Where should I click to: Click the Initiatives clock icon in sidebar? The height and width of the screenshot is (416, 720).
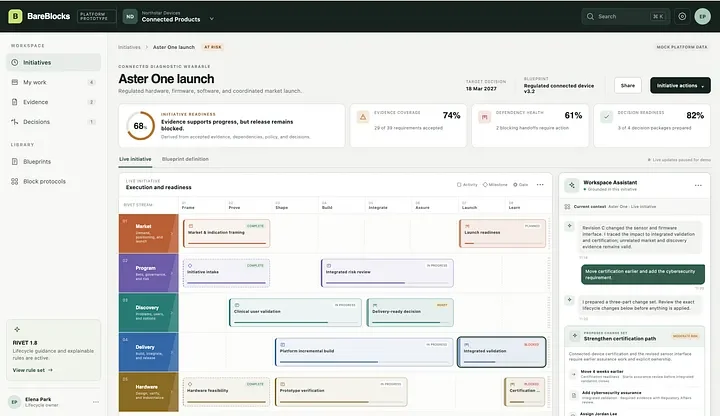(x=15, y=62)
